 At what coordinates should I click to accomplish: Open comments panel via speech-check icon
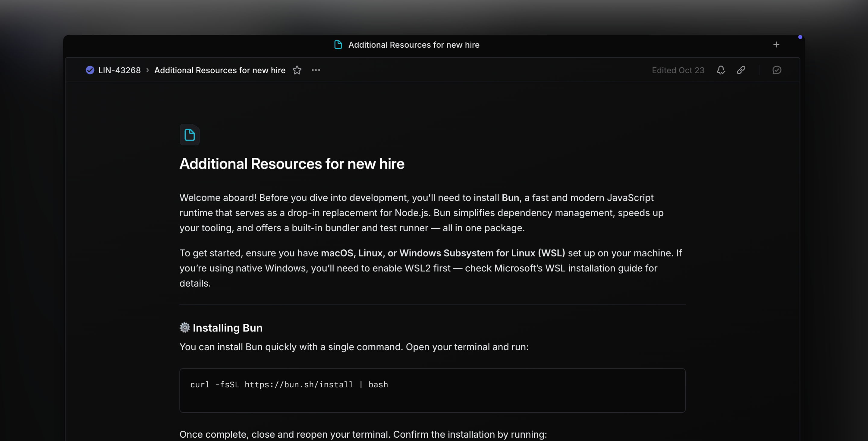pos(777,70)
